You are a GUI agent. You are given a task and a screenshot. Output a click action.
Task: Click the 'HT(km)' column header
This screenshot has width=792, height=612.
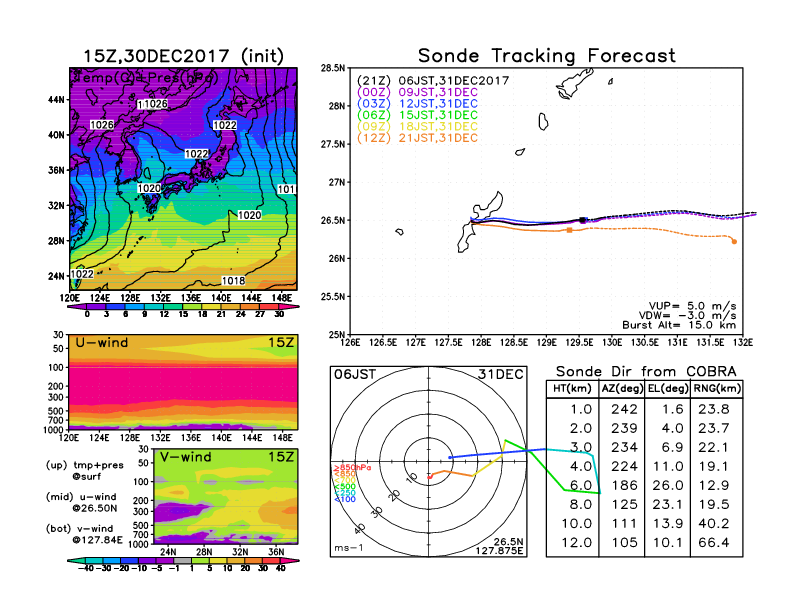pyautogui.click(x=572, y=389)
